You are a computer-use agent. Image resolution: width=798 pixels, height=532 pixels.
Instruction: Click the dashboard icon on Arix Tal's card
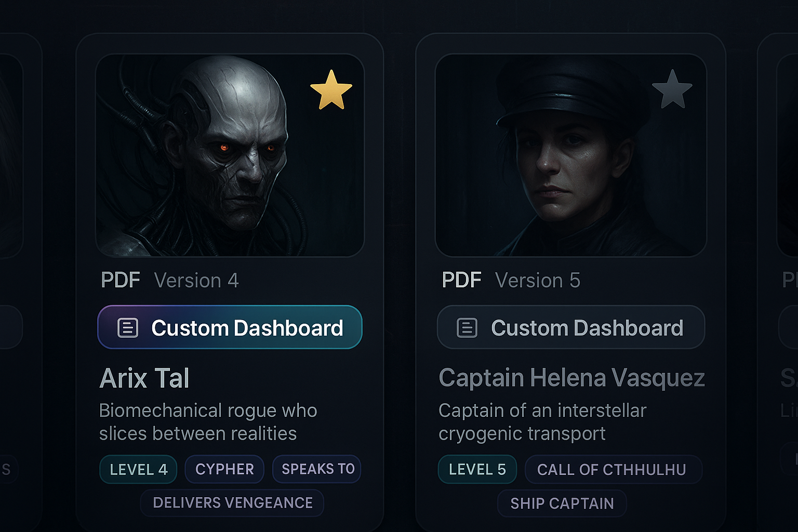[128, 328]
